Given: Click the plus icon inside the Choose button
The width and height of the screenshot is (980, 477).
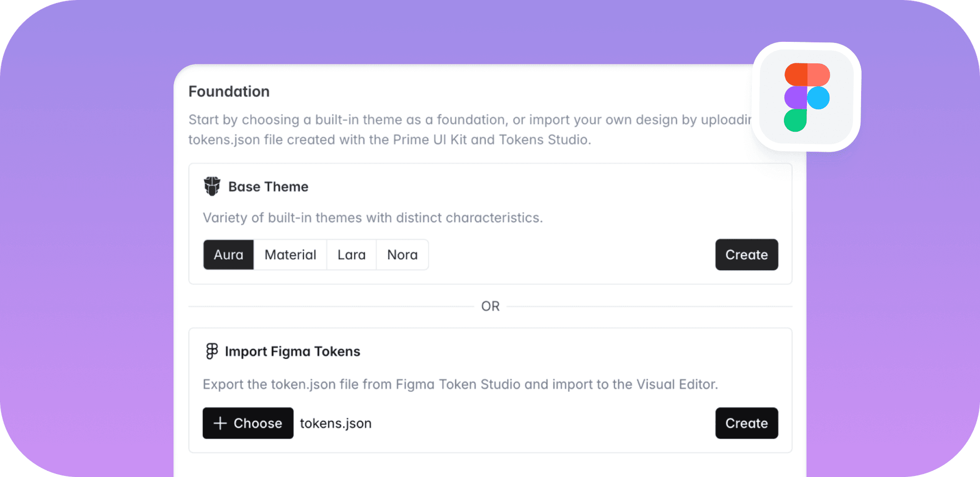Looking at the screenshot, I should [219, 423].
